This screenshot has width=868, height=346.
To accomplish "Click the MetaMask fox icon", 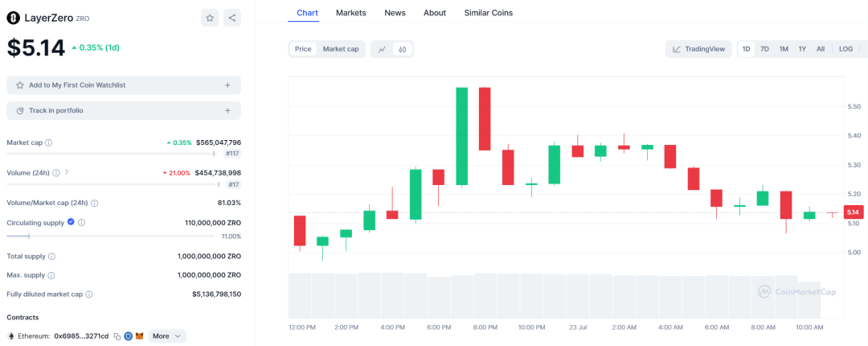I will (140, 336).
